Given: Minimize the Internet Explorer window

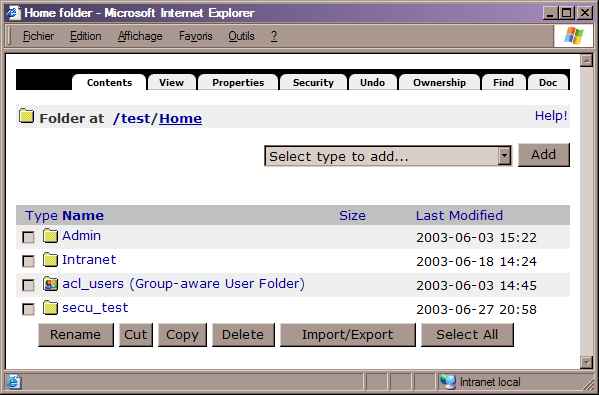Looking at the screenshot, I should (550, 13).
